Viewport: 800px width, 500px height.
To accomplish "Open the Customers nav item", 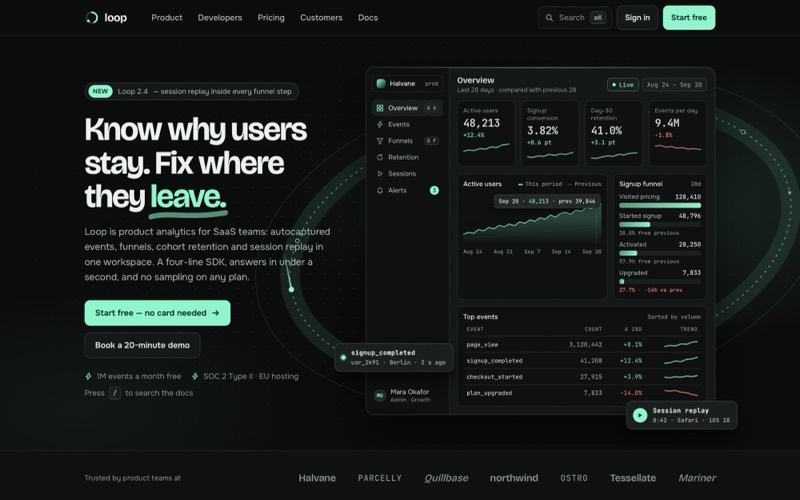I will click(x=321, y=18).
